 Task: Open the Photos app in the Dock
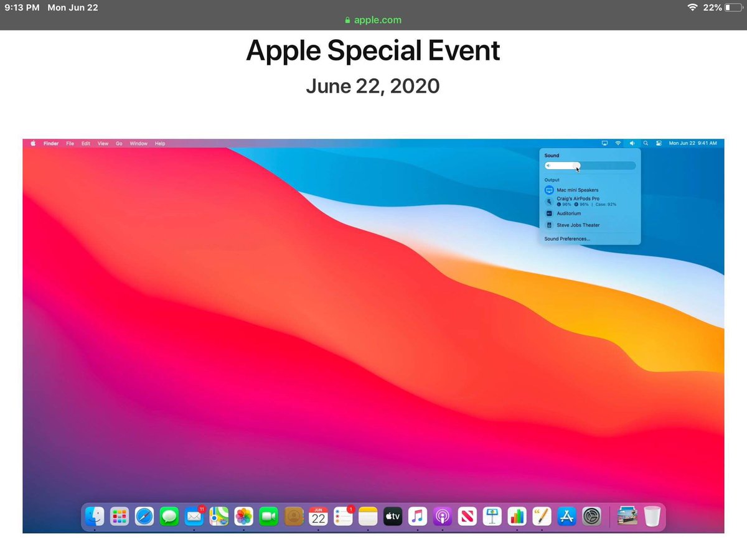[x=243, y=516]
